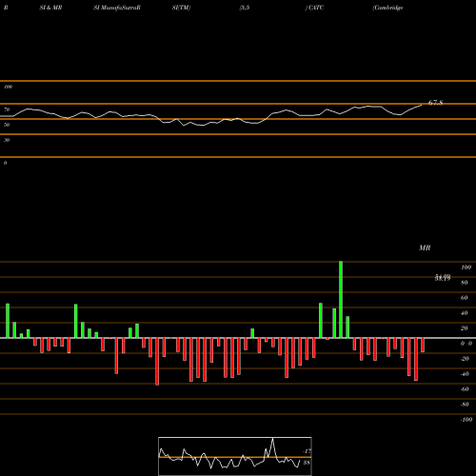
Task: Click the 'SI & MR' header text
Action: tap(50, 8)
